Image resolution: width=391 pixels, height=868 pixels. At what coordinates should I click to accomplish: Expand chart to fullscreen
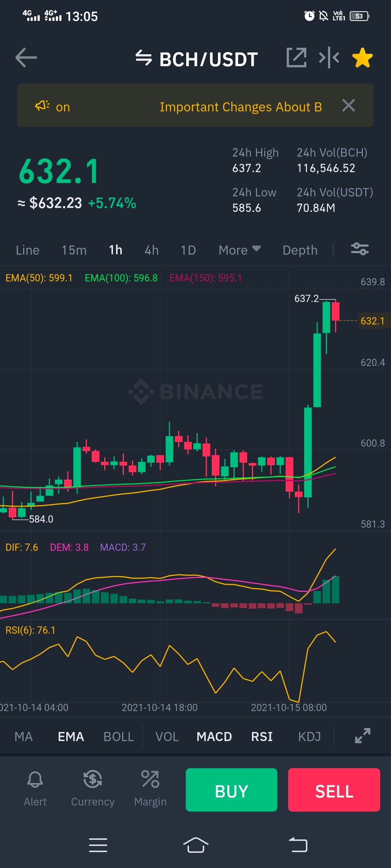tap(363, 736)
